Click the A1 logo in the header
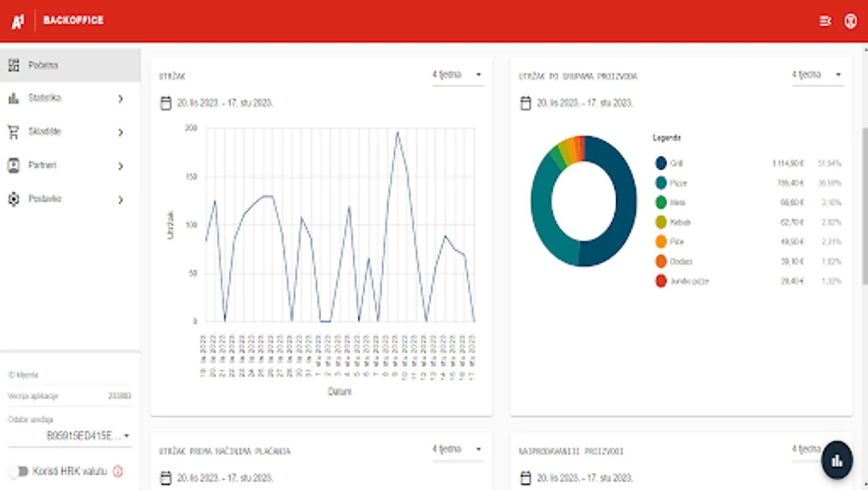The width and height of the screenshot is (868, 490). point(18,21)
